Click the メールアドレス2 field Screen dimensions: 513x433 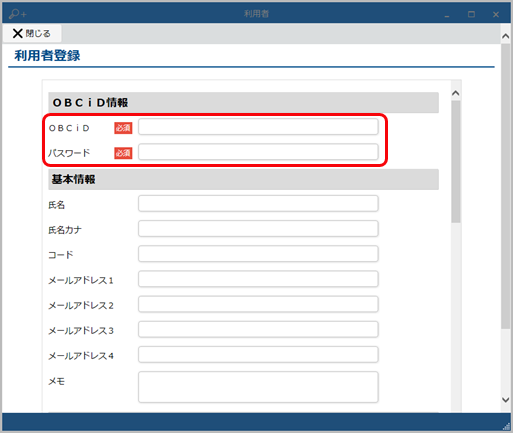point(258,304)
